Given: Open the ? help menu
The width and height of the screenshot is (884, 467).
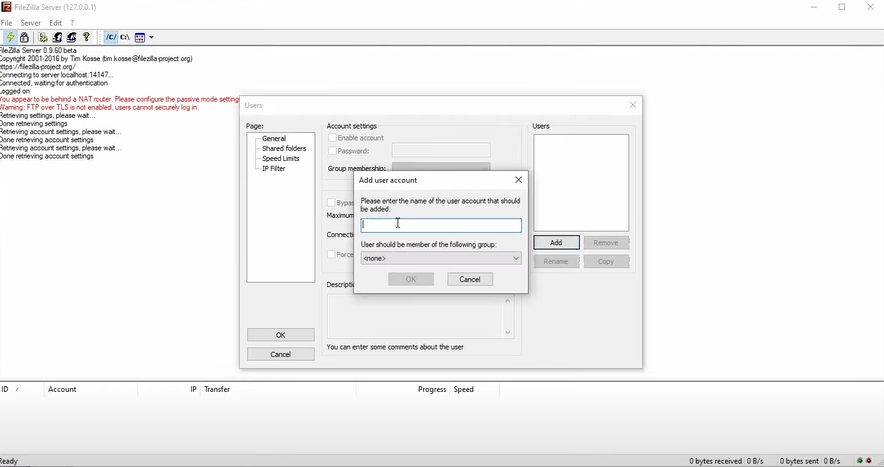Looking at the screenshot, I should 72,23.
